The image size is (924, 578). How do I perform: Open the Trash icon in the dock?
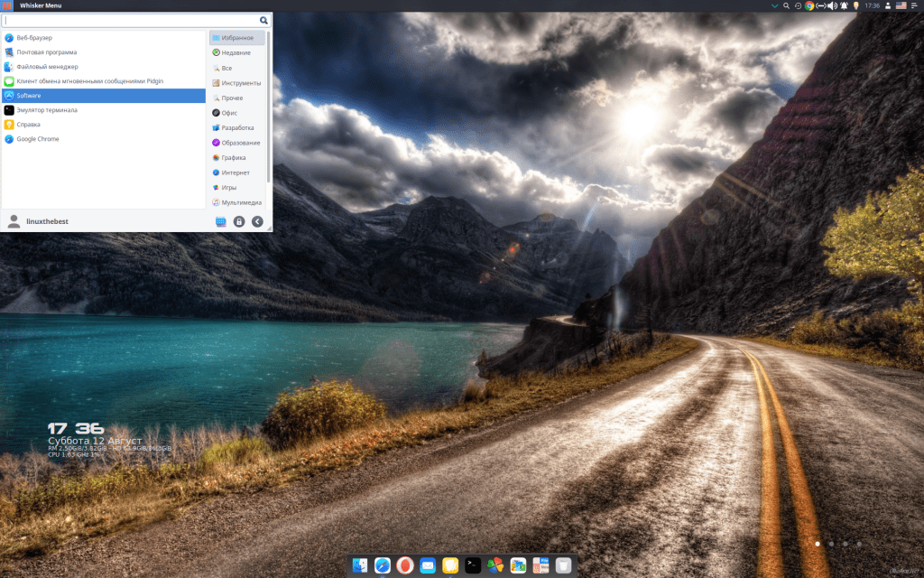pos(563,565)
